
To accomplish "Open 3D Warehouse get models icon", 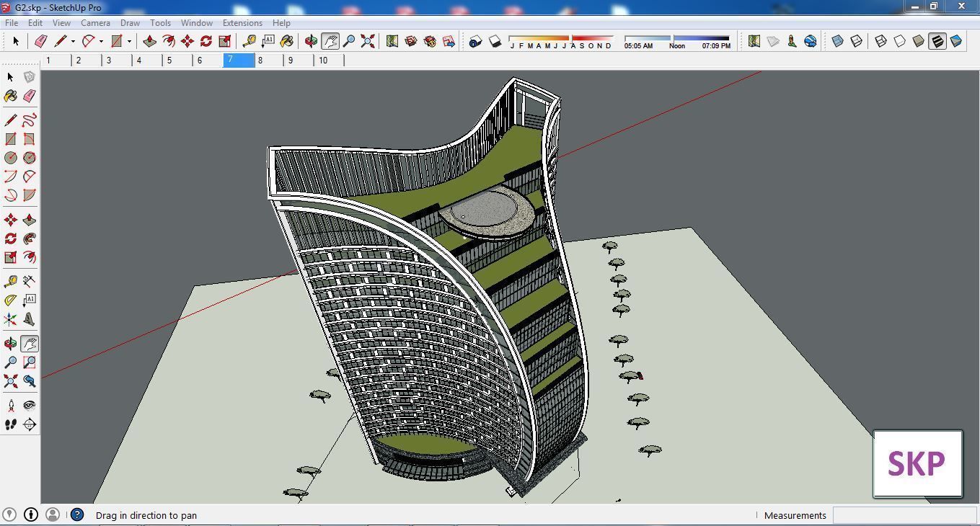I will click(410, 41).
